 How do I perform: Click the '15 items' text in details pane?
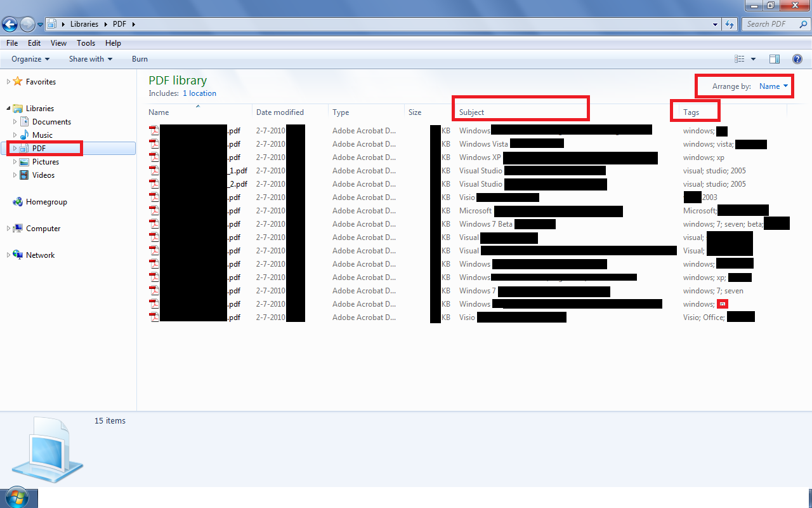coord(110,421)
